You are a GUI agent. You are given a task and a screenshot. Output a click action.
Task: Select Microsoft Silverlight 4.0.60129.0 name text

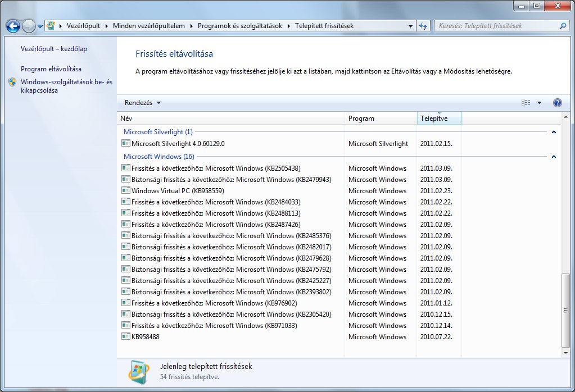pyautogui.click(x=178, y=144)
